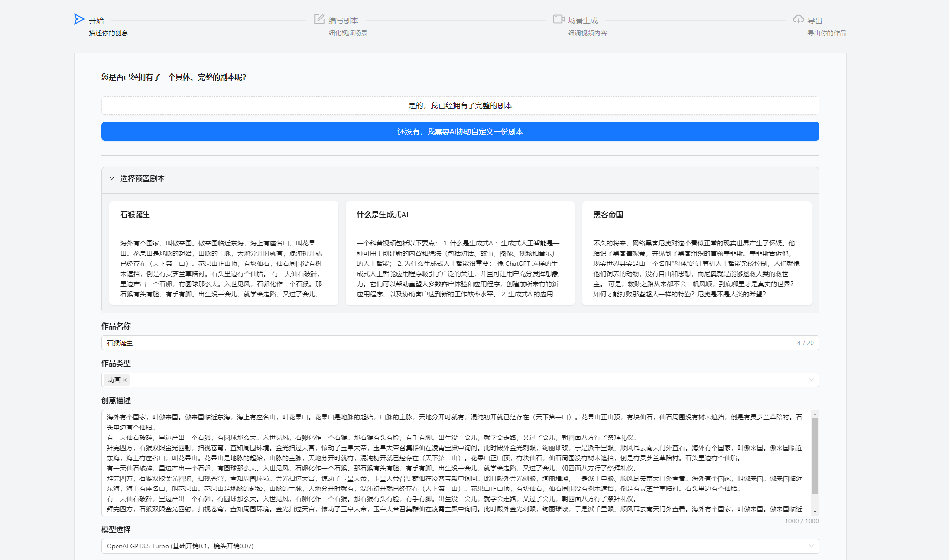Screen dimensions: 949x560
Task: Go to the 场景生成 step label
Action: [583, 20]
